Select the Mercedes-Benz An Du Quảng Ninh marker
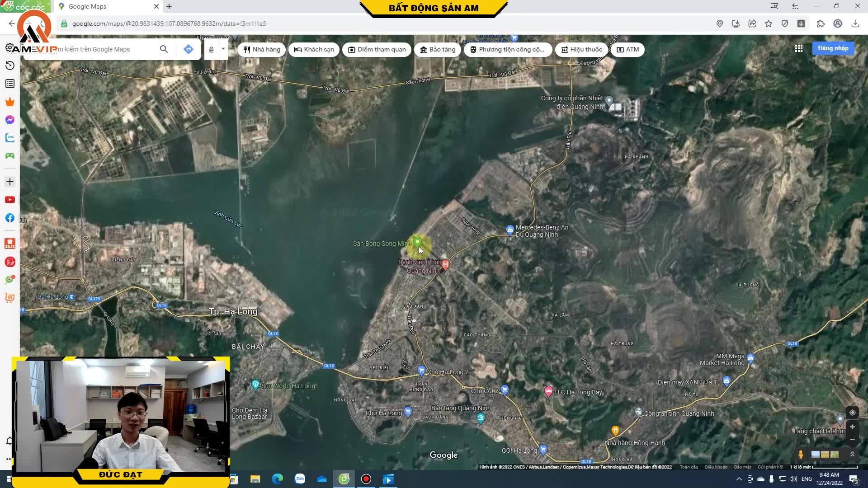This screenshot has height=488, width=868. [510, 230]
